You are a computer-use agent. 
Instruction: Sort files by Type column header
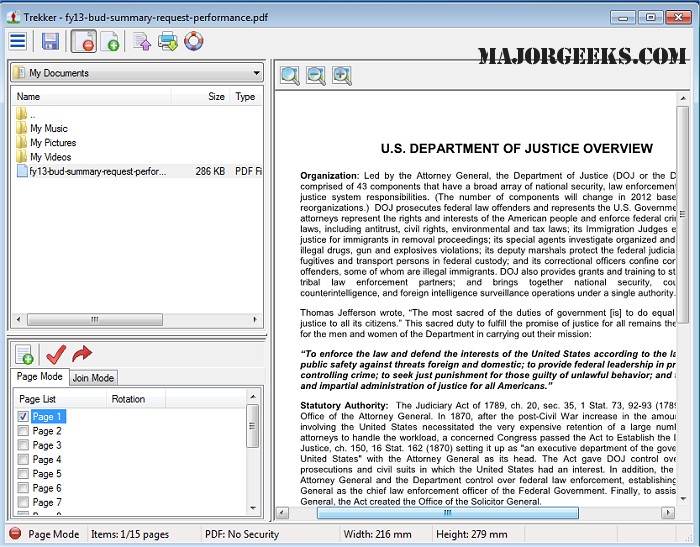point(246,96)
